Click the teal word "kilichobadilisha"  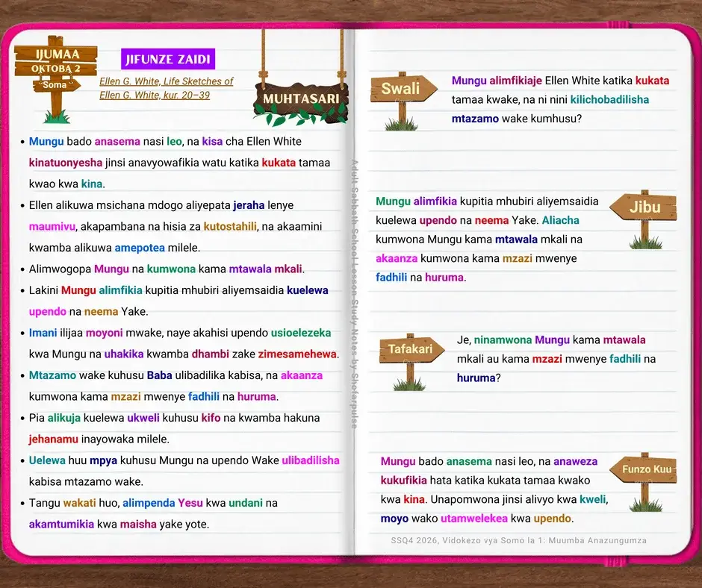(609, 99)
